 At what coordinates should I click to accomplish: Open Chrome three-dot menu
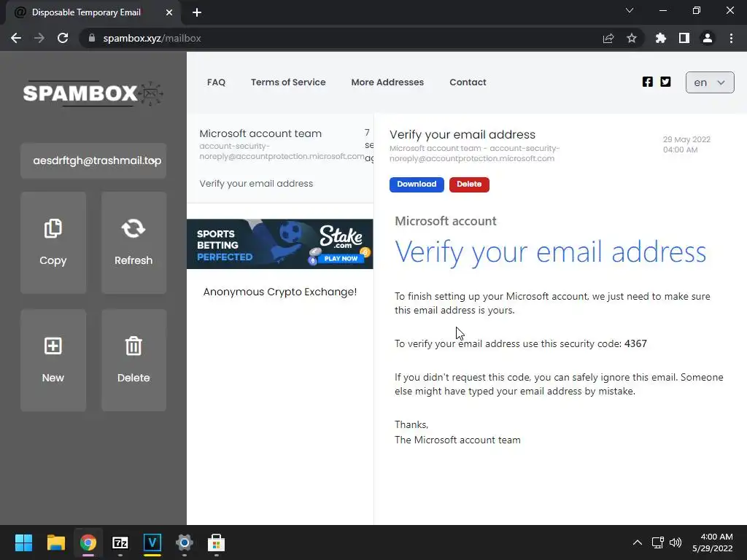731,38
